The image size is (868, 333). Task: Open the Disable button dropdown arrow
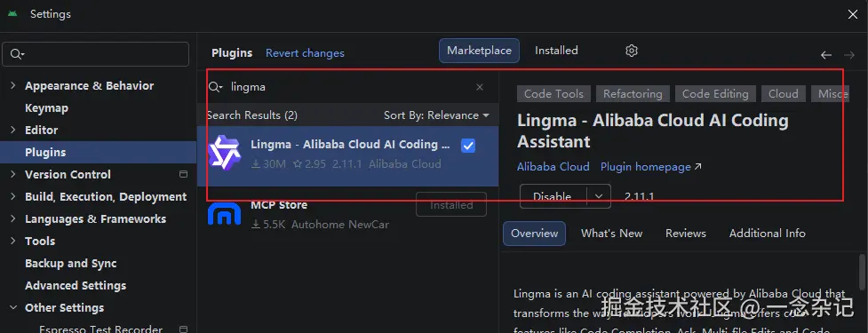pos(599,196)
